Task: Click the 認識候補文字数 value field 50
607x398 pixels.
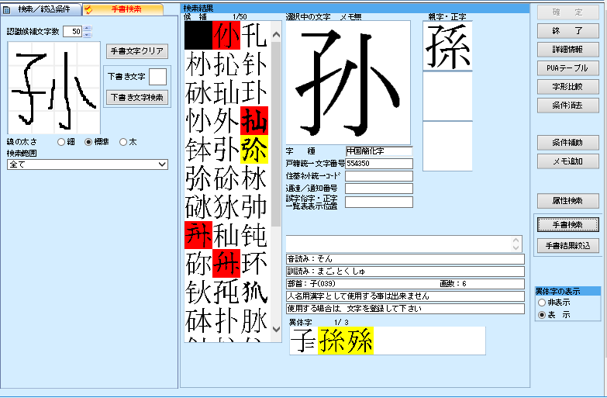Action: [x=73, y=31]
